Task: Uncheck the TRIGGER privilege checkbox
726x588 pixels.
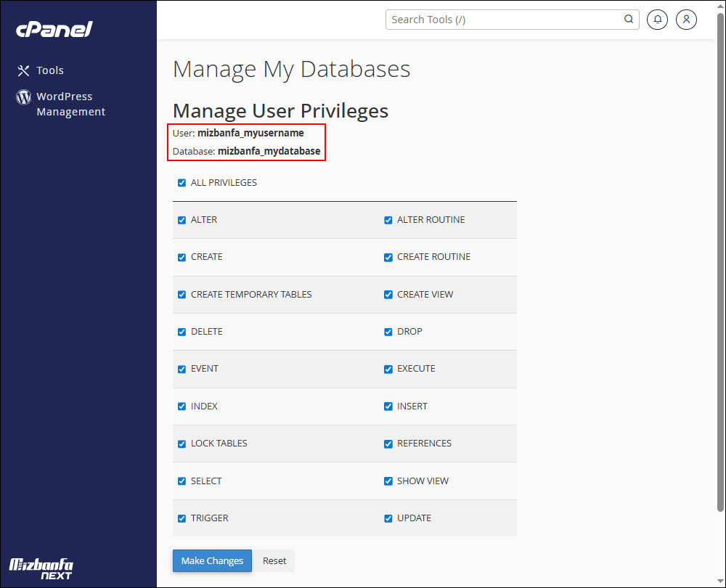Action: (x=181, y=518)
